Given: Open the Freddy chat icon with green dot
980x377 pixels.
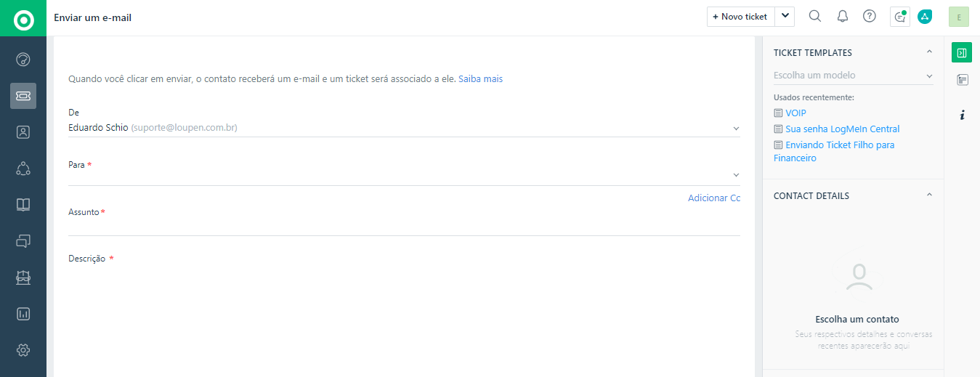Looking at the screenshot, I should tap(900, 17).
